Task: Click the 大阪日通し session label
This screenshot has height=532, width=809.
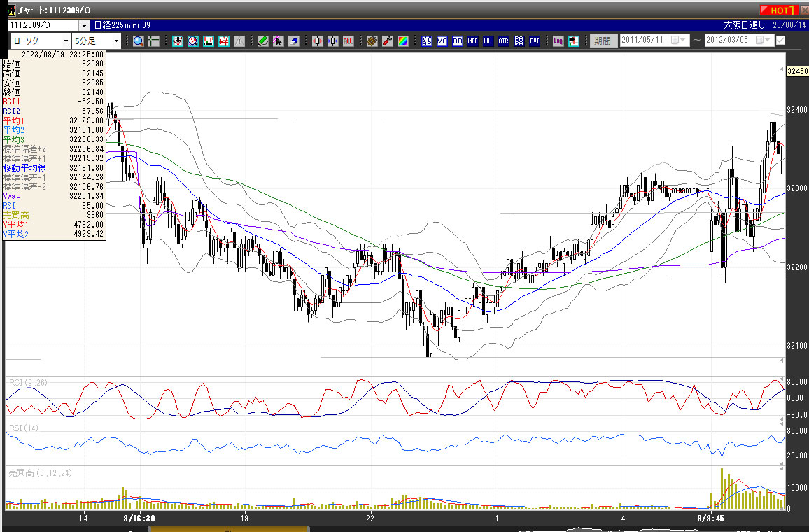Action: (x=744, y=25)
